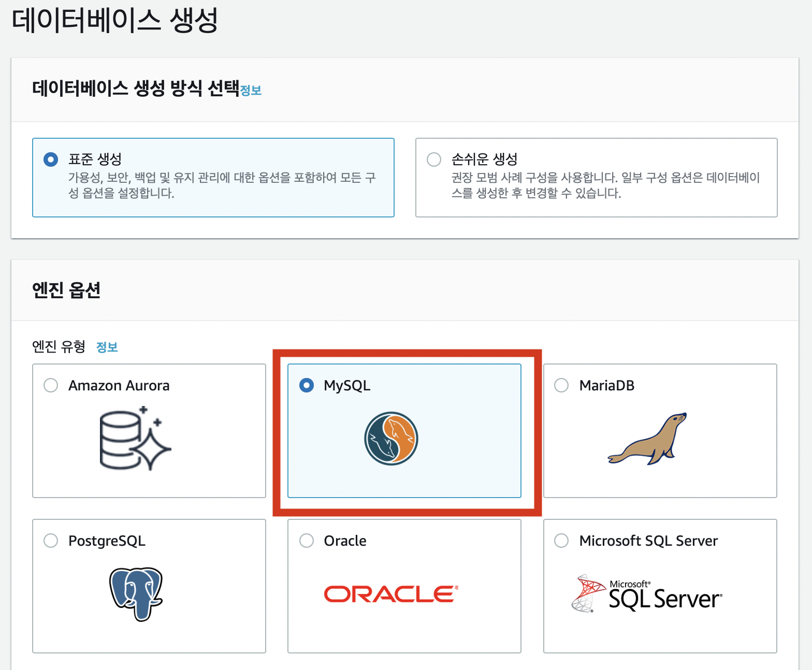Click the MySQL label text

pos(347,386)
